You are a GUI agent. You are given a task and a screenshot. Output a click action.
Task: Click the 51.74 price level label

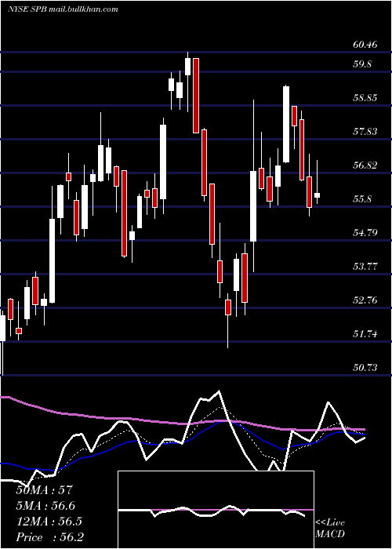coord(365,334)
